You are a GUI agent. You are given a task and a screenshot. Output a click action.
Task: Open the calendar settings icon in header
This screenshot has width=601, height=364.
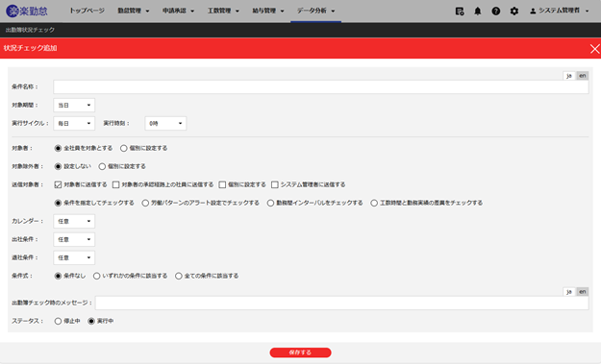460,12
